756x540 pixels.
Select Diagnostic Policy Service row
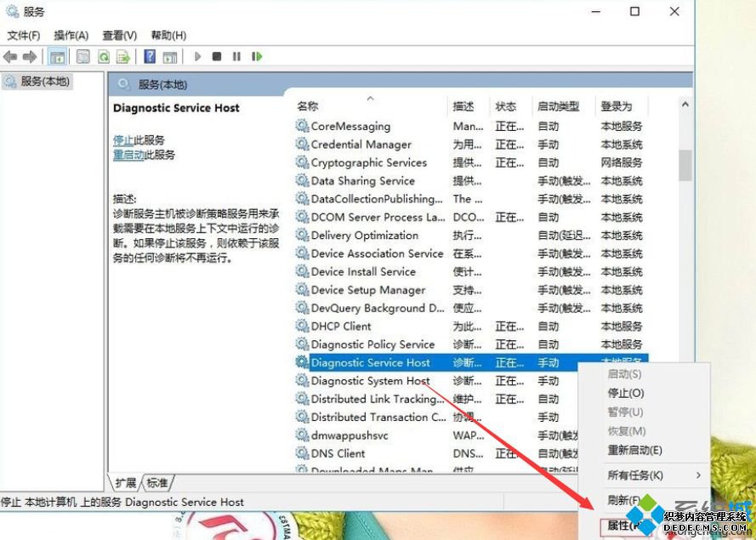click(x=471, y=344)
